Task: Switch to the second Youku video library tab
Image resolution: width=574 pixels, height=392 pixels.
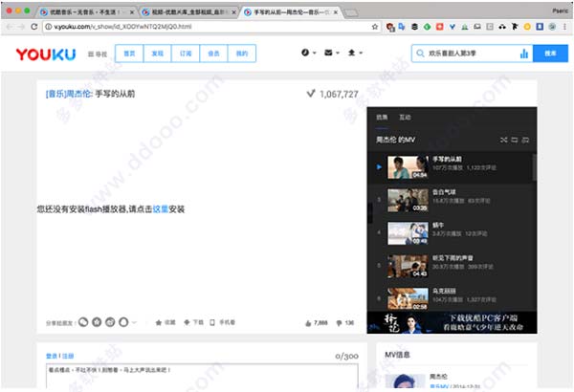Action: tap(188, 12)
